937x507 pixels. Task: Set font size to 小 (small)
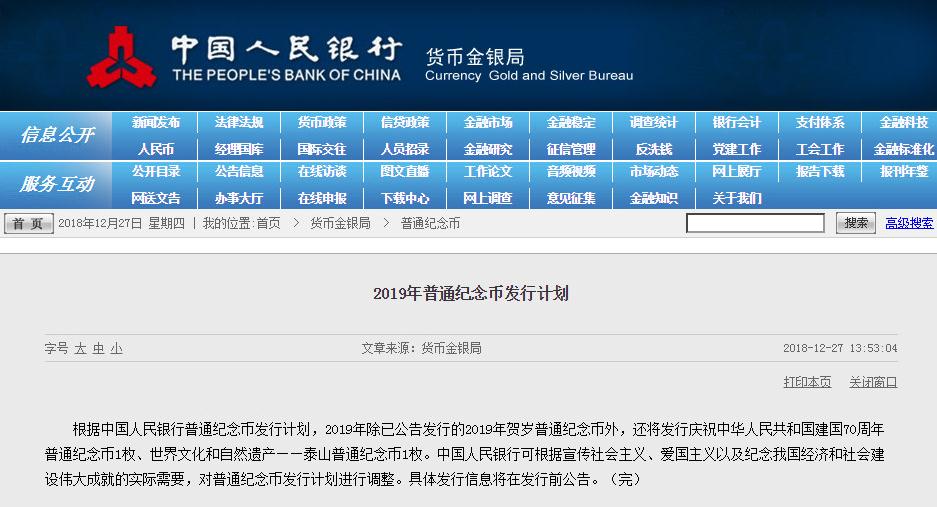116,349
